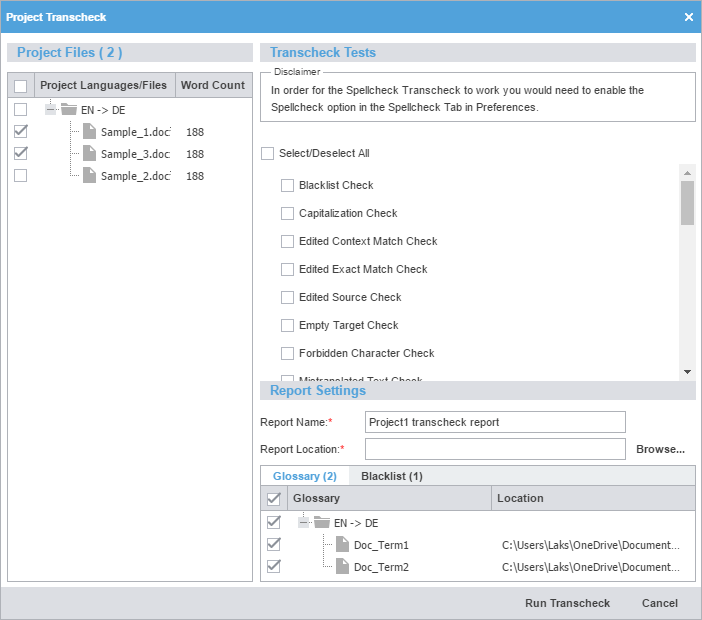Viewport: 702px width, 620px height.
Task: Click the Glossary column header
Action: coord(389,498)
